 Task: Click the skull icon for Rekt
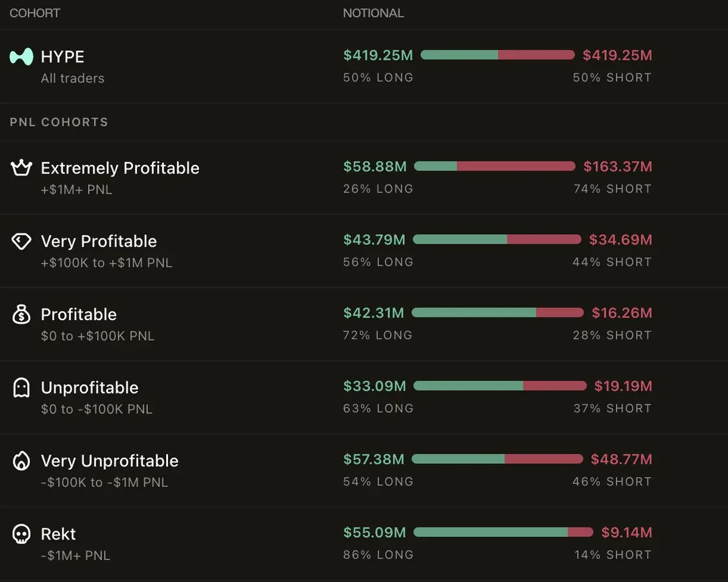[x=21, y=534]
